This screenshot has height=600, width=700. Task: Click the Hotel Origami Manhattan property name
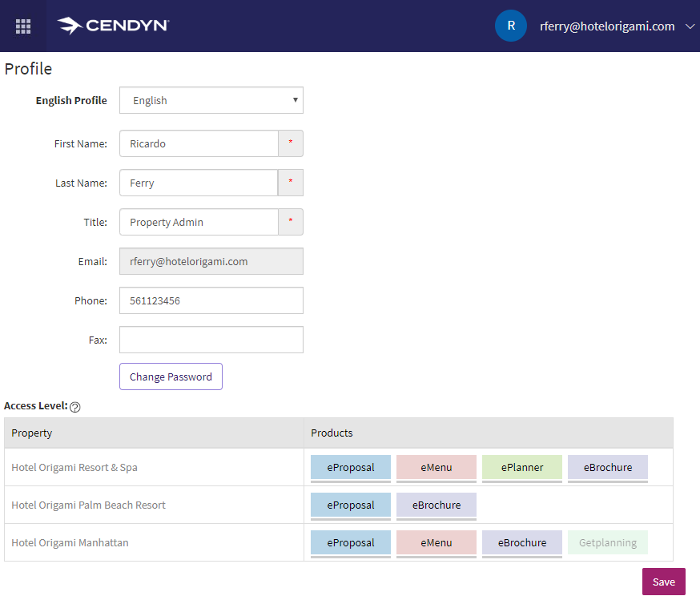click(70, 542)
